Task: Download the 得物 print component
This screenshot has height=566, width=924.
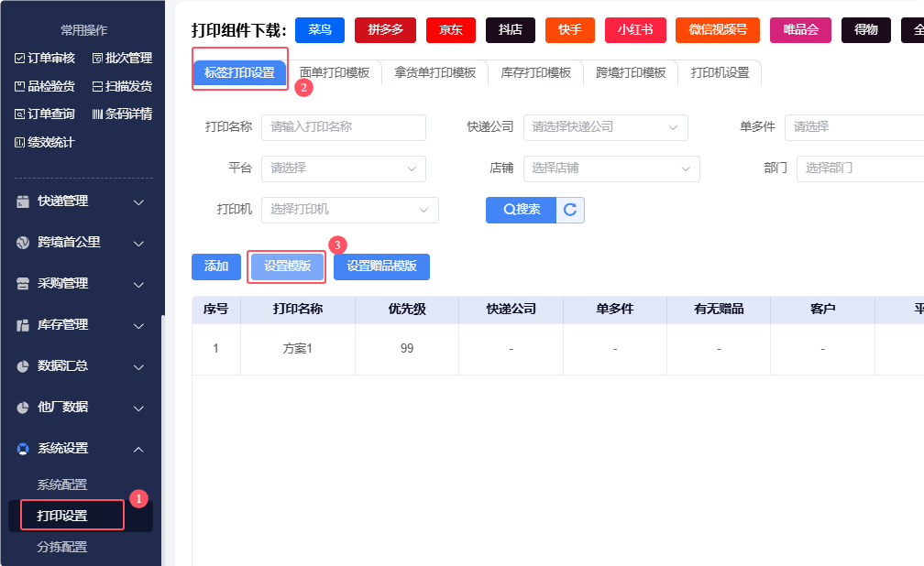Action: (865, 30)
